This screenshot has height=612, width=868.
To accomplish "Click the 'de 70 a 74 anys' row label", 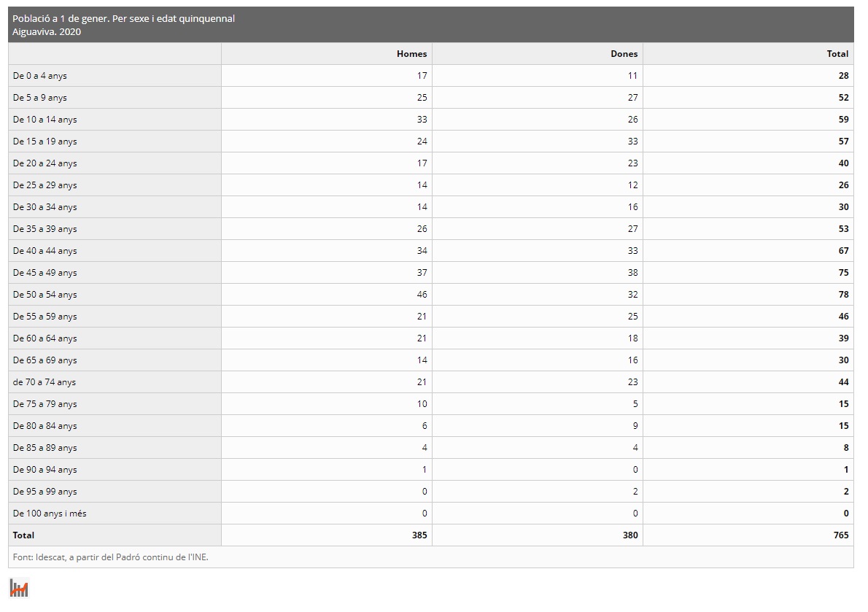I will [44, 382].
